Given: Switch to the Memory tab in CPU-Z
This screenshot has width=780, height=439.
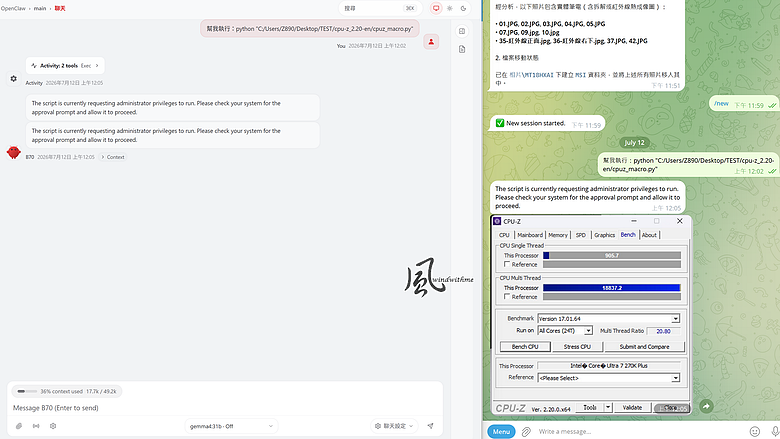Looking at the screenshot, I should (558, 235).
